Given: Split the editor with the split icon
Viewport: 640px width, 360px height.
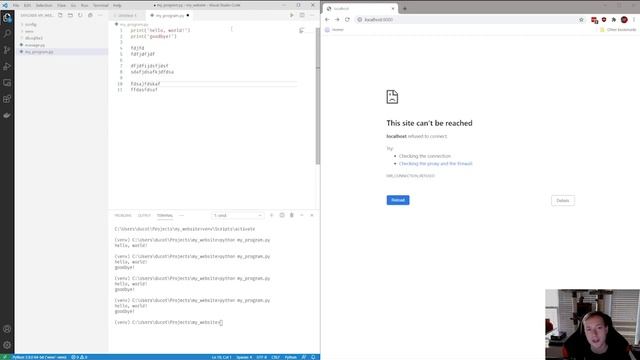Looking at the screenshot, I should (x=302, y=15).
